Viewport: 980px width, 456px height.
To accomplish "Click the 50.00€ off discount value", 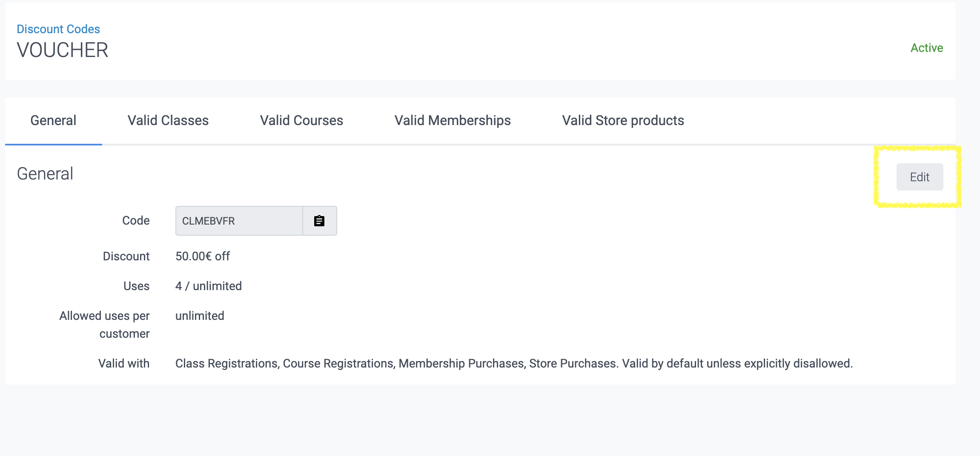I will coord(203,256).
